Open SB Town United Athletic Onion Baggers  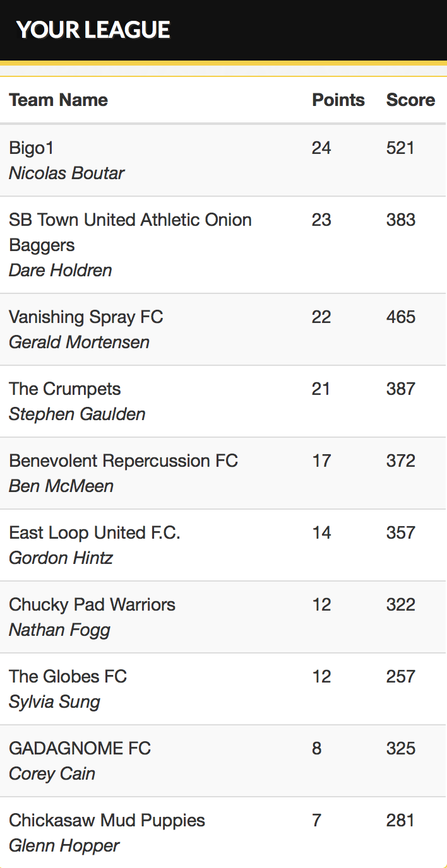click(x=130, y=232)
